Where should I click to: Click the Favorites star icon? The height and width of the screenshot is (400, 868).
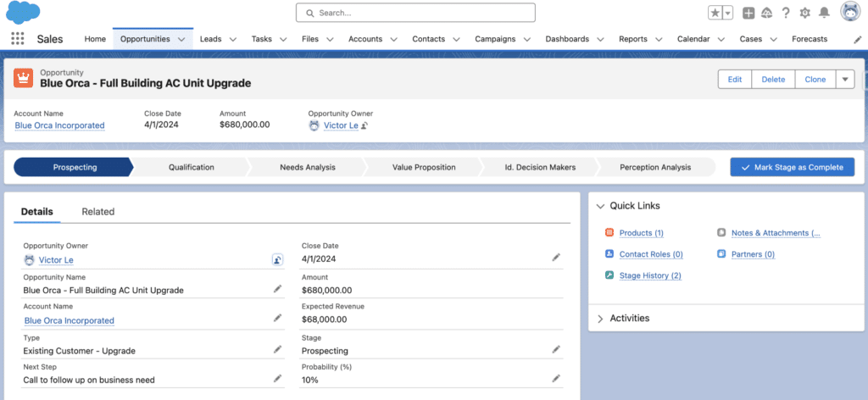coord(715,13)
